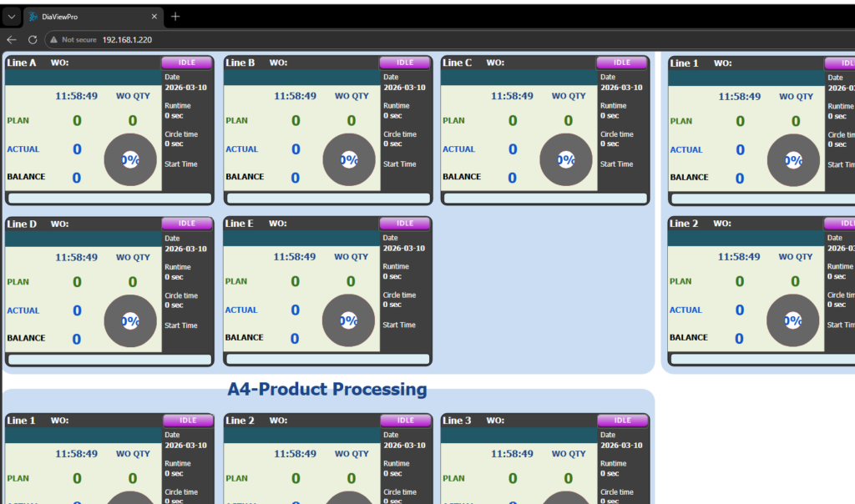Open a new browser tab with plus button
Image resolution: width=855 pixels, height=504 pixels.
click(175, 17)
